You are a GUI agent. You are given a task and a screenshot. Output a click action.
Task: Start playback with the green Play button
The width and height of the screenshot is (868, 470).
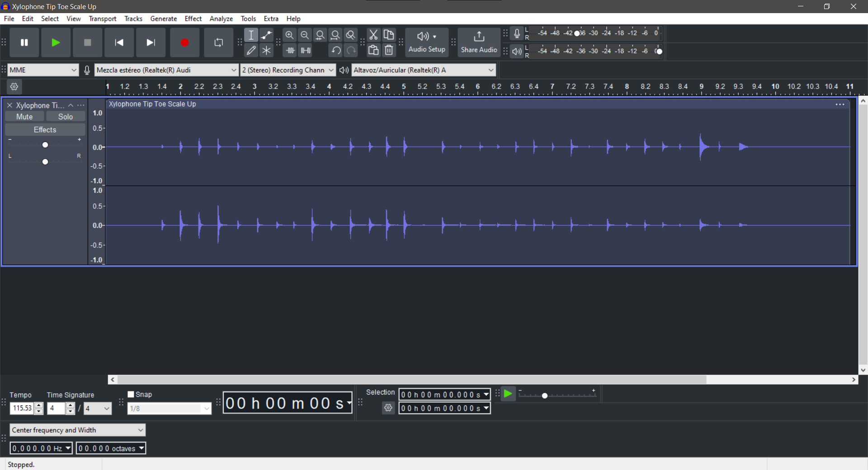[x=56, y=42]
